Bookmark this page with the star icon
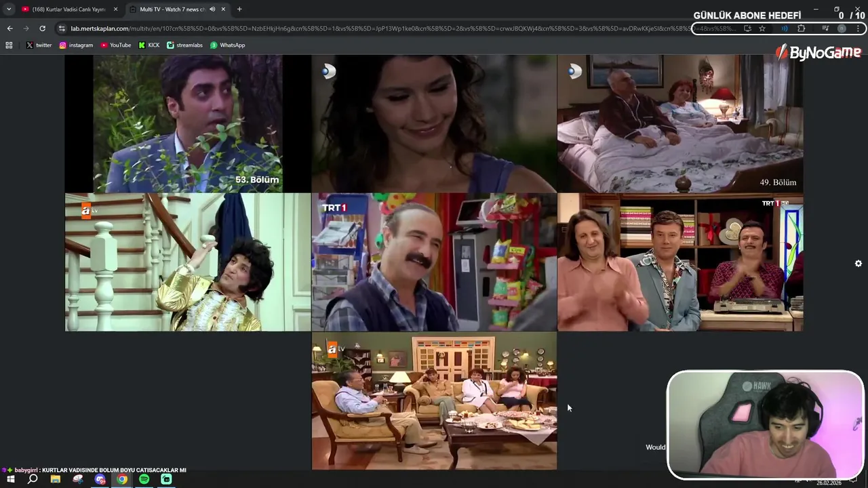Image resolution: width=868 pixels, height=488 pixels. click(x=762, y=28)
